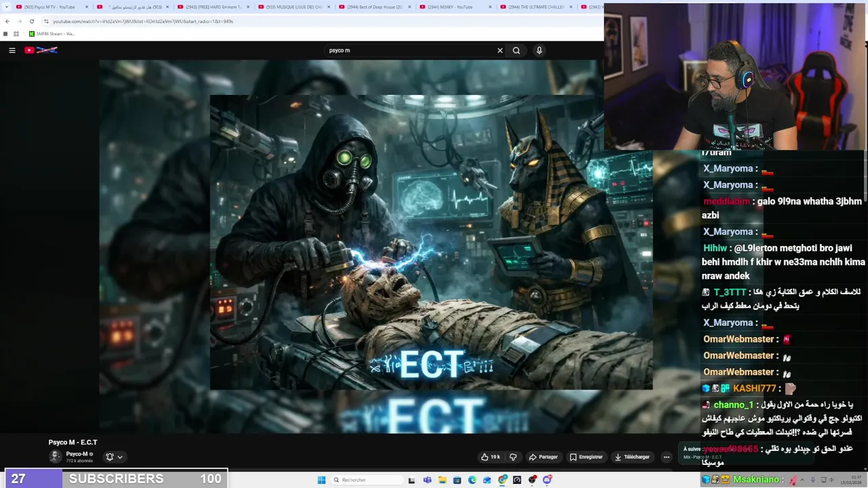Open the Windows Start menu
Screen dimensions: 868x488
pyautogui.click(x=321, y=480)
